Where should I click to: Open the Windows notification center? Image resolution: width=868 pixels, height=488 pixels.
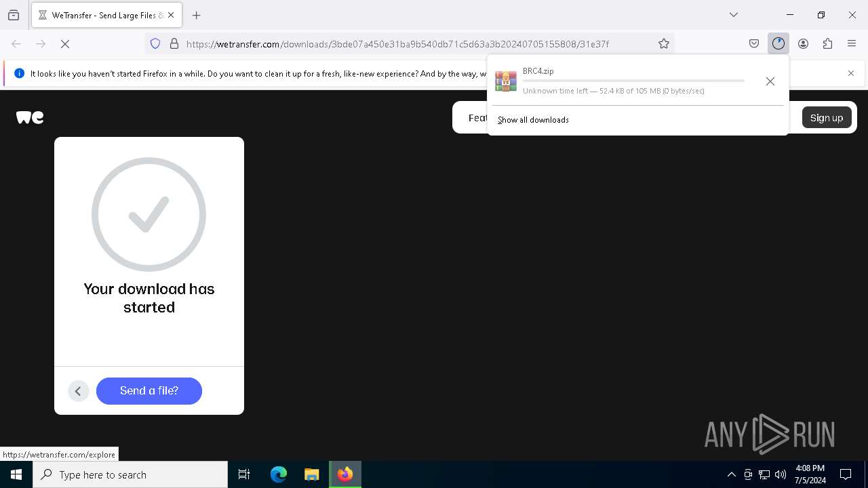tap(846, 474)
